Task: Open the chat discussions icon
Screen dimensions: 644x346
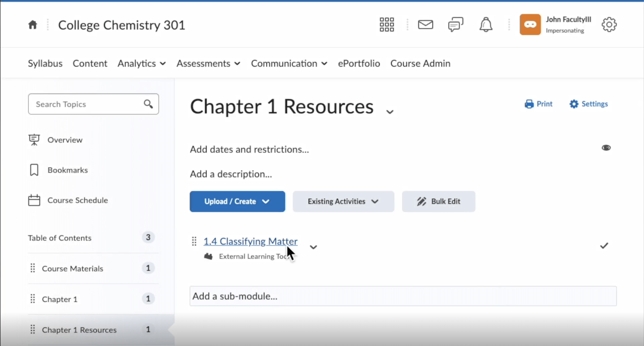Action: 455,24
